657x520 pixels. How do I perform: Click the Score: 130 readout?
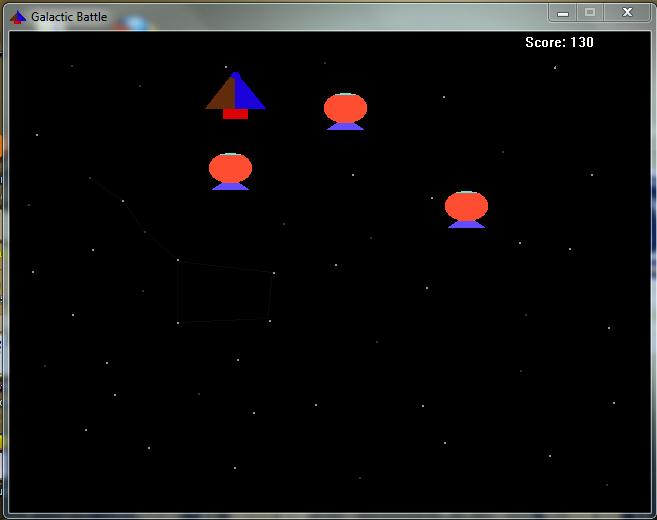point(559,42)
